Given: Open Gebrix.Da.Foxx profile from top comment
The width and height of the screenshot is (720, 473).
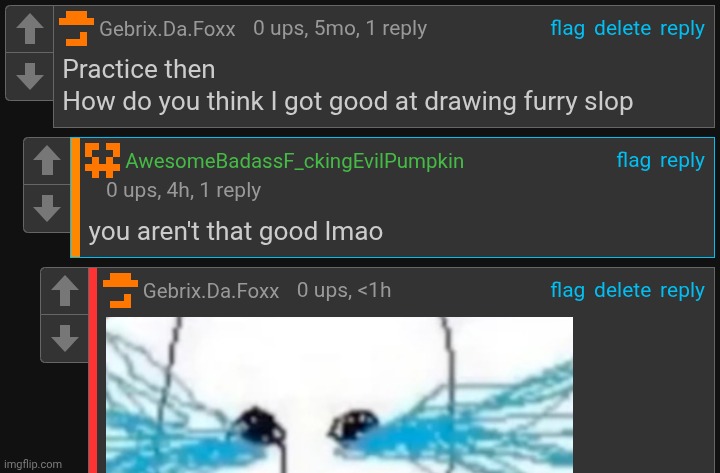Looking at the screenshot, I should [167, 29].
